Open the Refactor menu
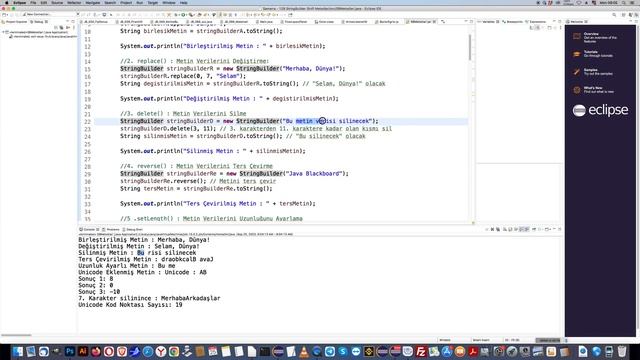The width and height of the screenshot is (640, 360). [x=74, y=3]
